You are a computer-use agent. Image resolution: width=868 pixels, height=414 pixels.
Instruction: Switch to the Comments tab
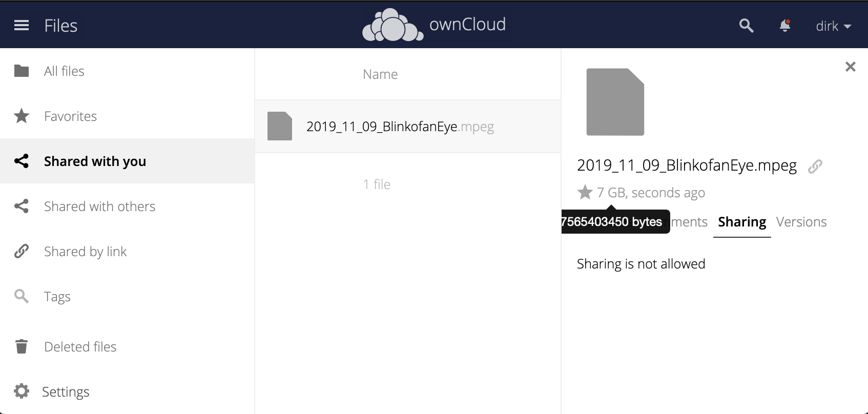tap(689, 222)
